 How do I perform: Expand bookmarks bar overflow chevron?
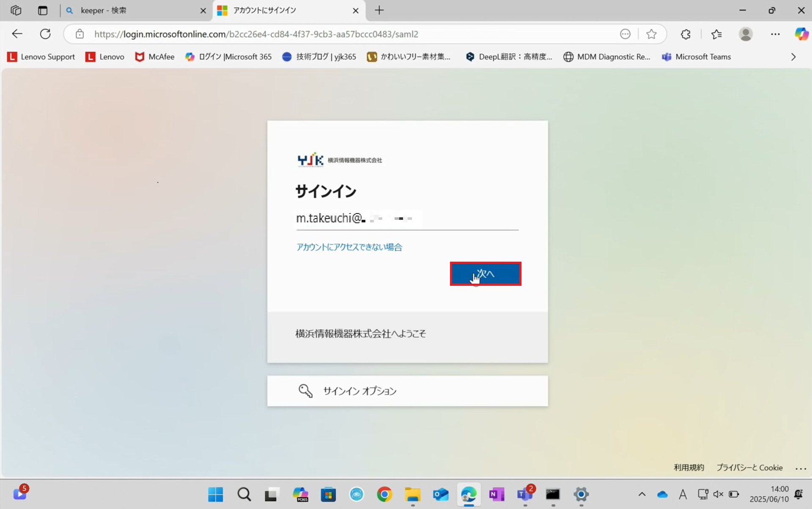[x=793, y=57]
